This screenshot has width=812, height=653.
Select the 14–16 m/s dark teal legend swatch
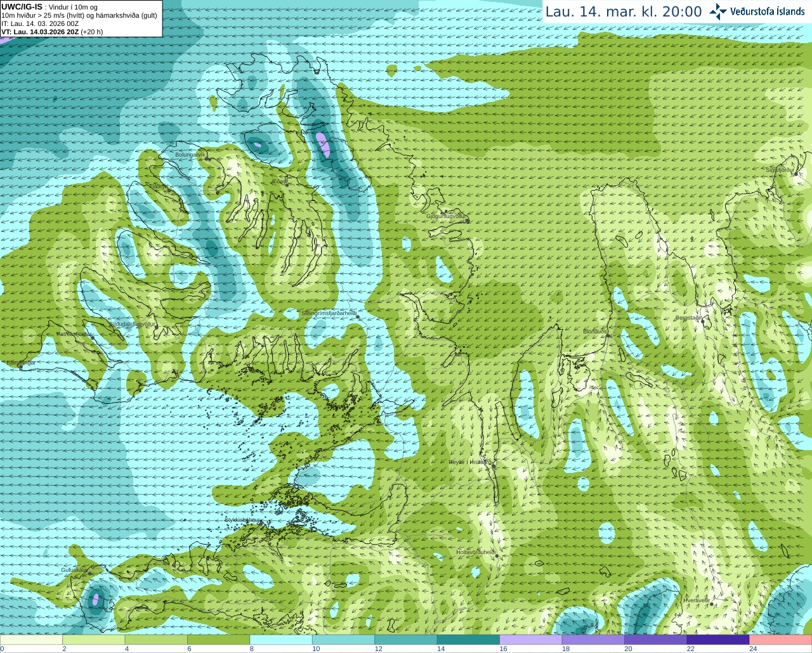468,639
